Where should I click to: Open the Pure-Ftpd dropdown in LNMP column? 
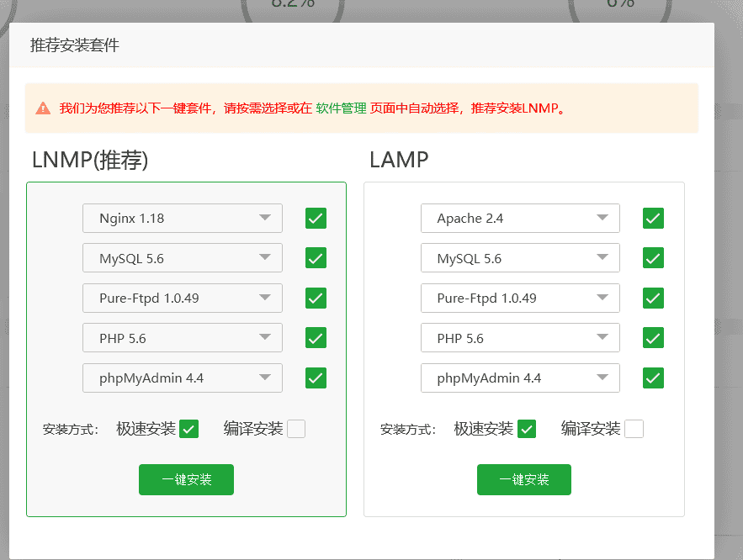[x=182, y=298]
